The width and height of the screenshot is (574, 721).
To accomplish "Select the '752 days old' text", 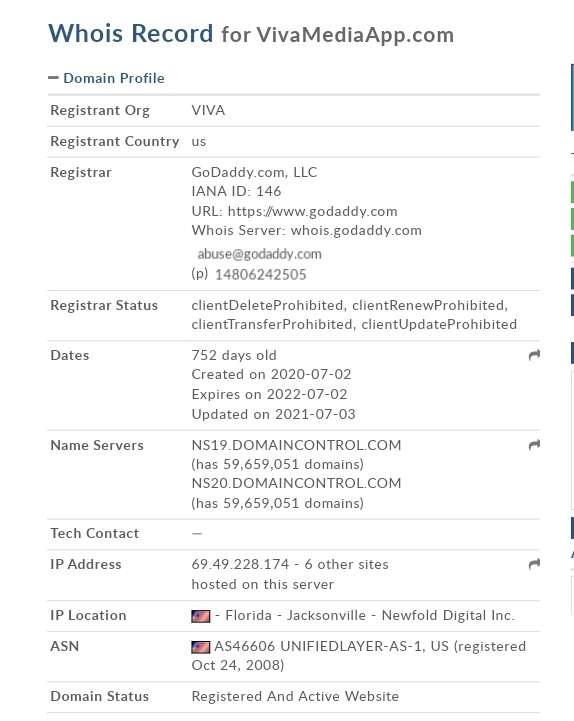I will coord(234,355).
